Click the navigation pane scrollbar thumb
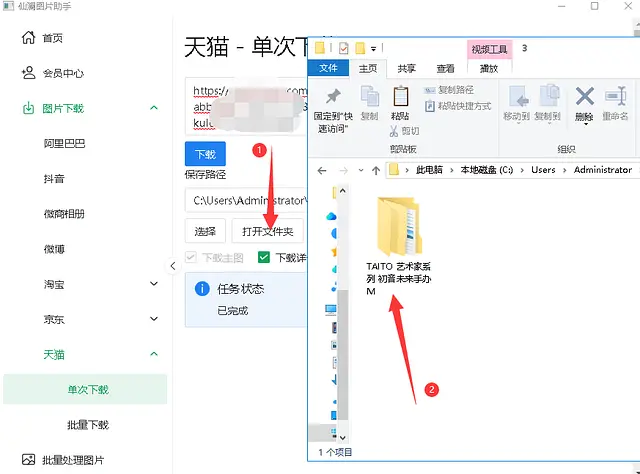The width and height of the screenshot is (640, 474). point(343,354)
